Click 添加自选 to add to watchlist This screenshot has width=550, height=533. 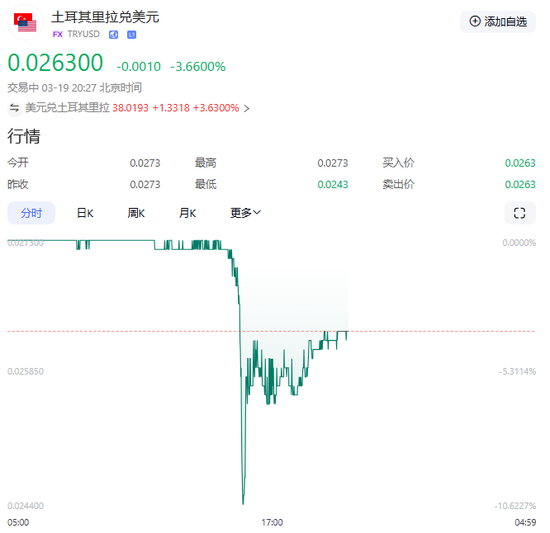pos(498,22)
